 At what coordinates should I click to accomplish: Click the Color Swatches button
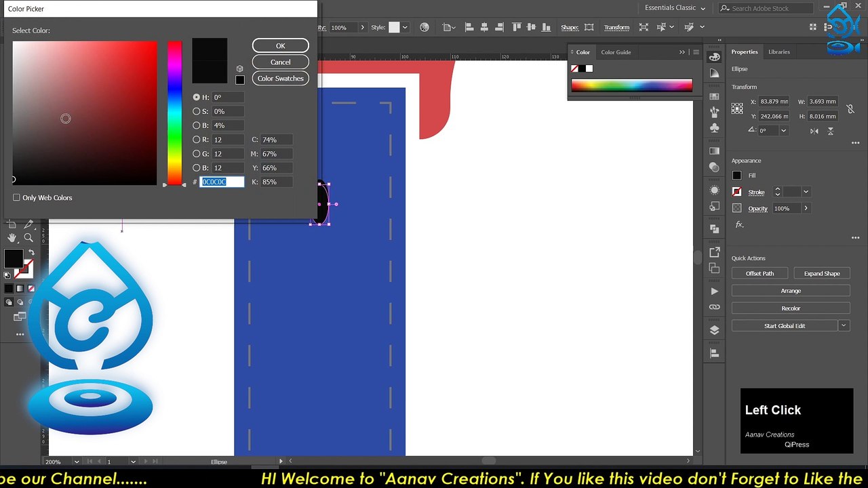280,79
